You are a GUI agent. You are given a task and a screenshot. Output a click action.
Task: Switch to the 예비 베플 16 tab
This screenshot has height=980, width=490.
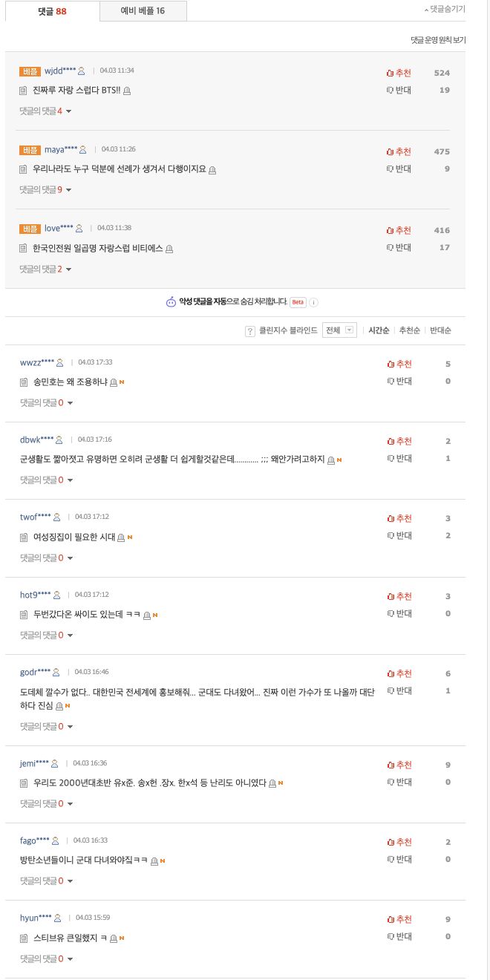143,11
